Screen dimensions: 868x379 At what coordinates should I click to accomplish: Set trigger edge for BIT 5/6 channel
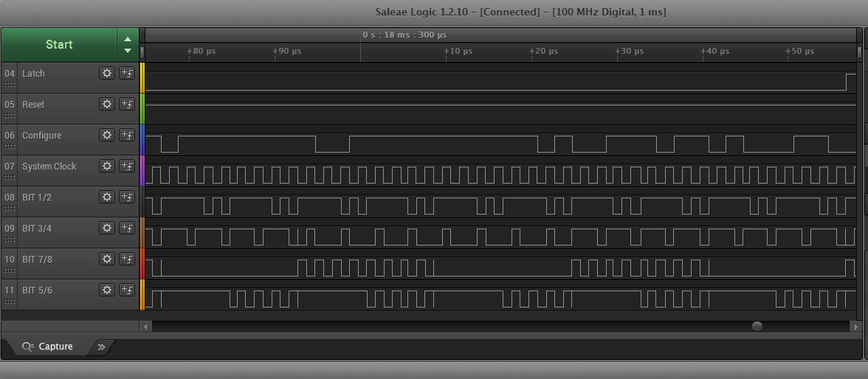coord(127,290)
